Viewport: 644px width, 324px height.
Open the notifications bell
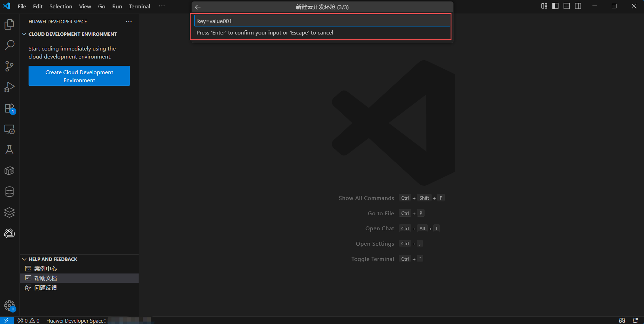[x=635, y=321]
